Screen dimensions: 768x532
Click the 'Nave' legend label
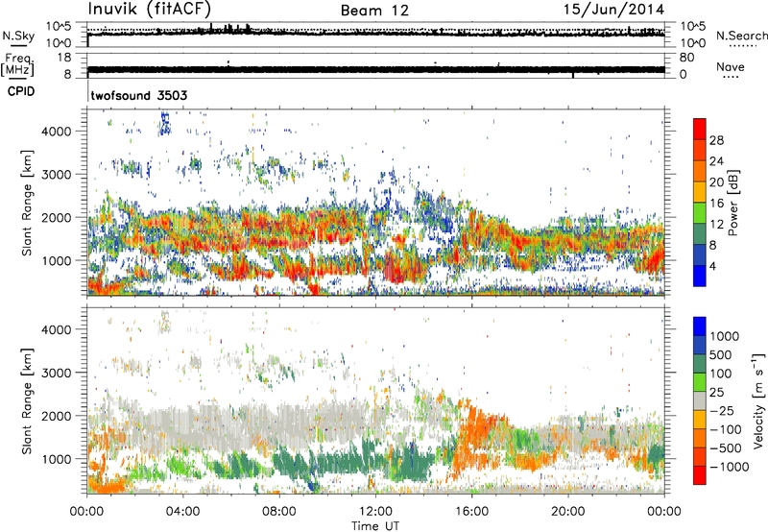(x=731, y=66)
